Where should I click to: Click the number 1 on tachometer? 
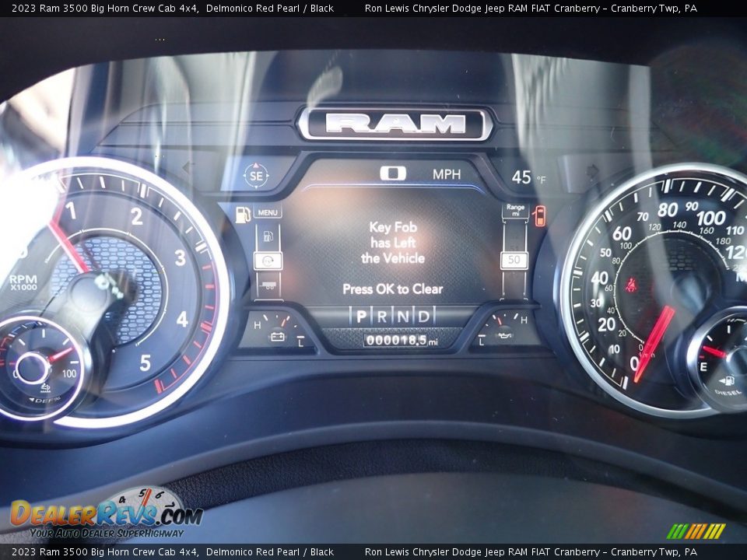[71, 211]
